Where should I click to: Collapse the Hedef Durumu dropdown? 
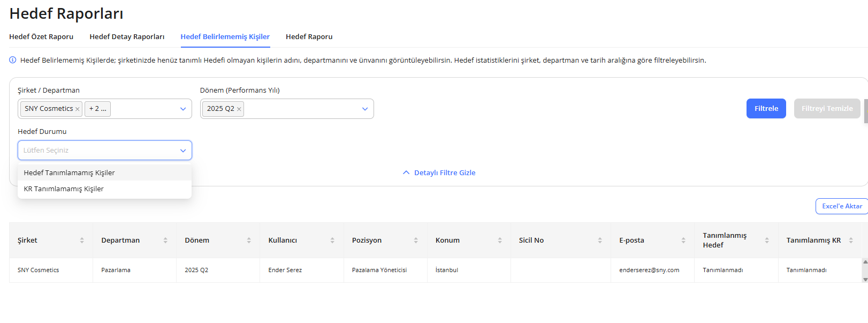[183, 151]
